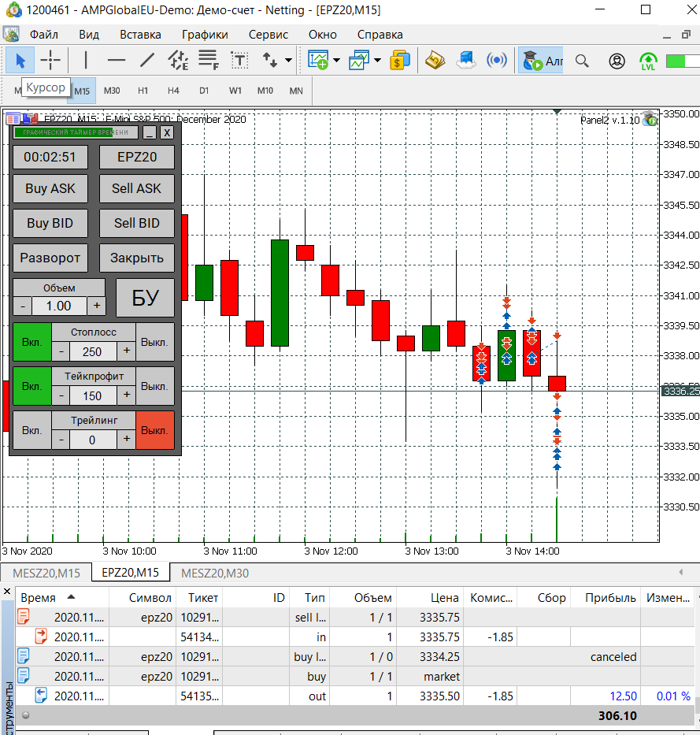Click the search magnifier icon
Image resolution: width=700 pixels, height=735 pixels.
coord(582,61)
